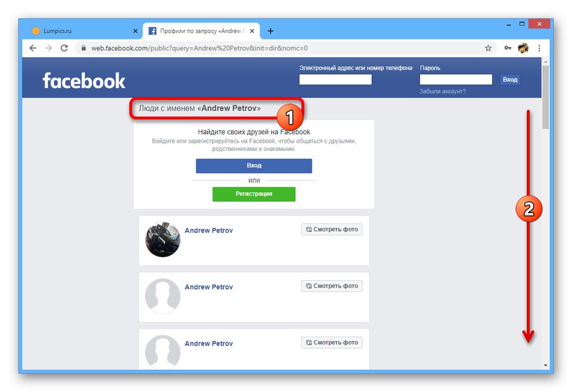Click the facebook logo
Viewport: 572px width, 392px height.
point(84,81)
